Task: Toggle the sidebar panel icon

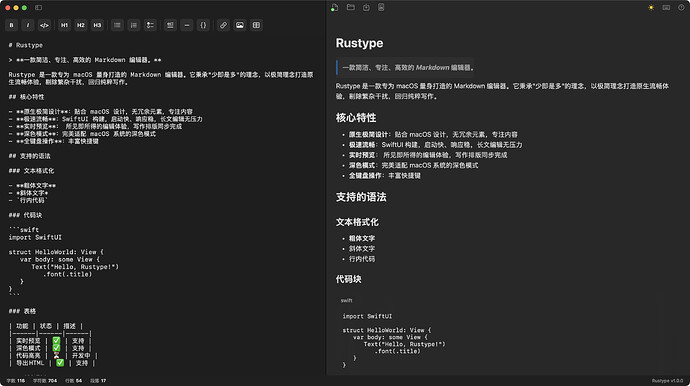Action: (x=38, y=7)
